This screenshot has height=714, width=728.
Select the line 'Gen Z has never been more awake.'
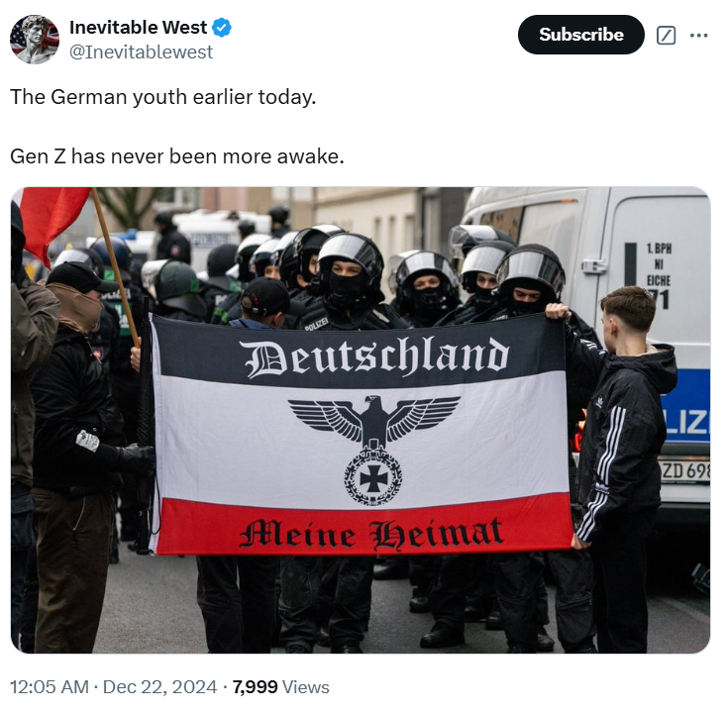[177, 156]
